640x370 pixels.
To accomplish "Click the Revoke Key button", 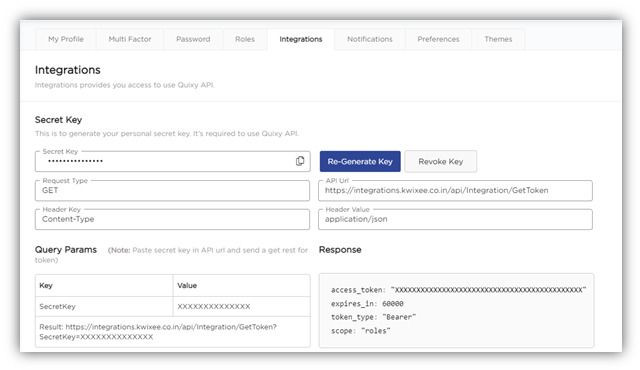I will pyautogui.click(x=440, y=162).
